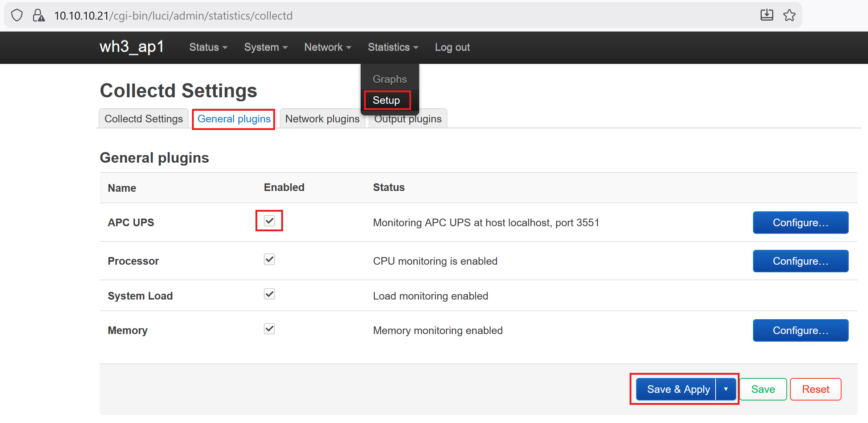The image size is (868, 423).
Task: Toggle the Memory plugin checkbox
Action: (x=269, y=329)
